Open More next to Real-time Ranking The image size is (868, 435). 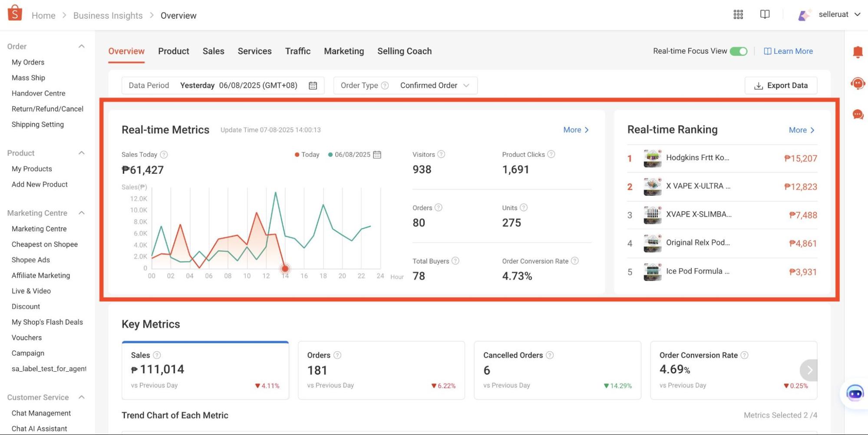pos(801,130)
